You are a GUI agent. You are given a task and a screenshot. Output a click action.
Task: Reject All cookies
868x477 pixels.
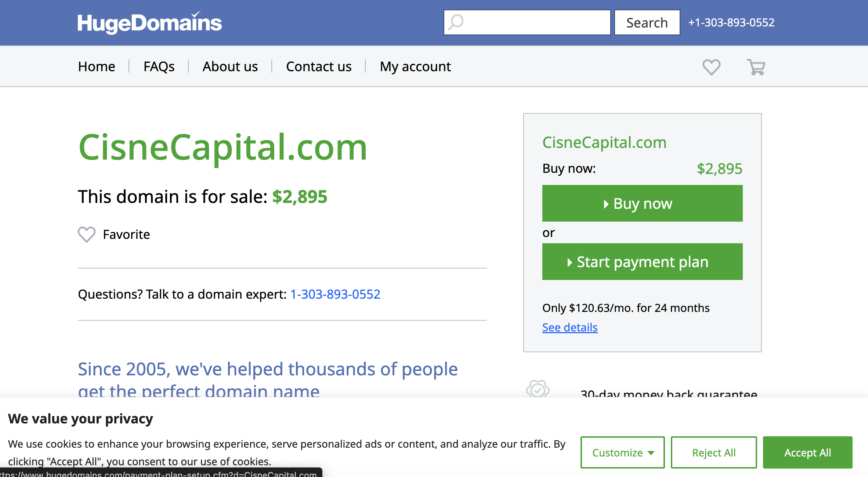[x=714, y=452]
